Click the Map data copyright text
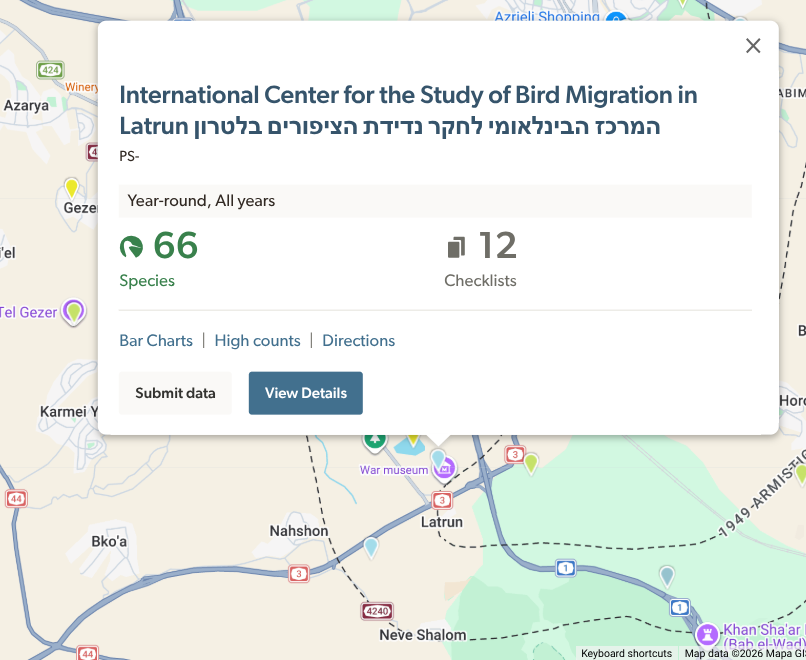Screen dimensions: 806x660 pos(744,653)
